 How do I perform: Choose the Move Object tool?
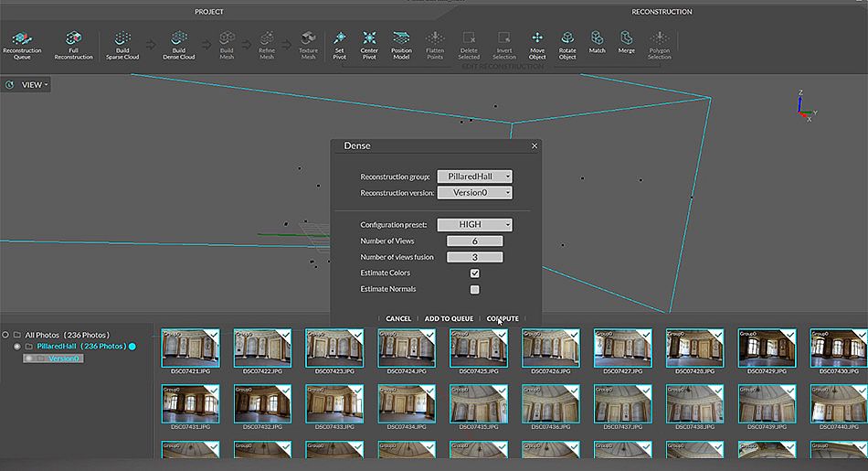pos(537,44)
